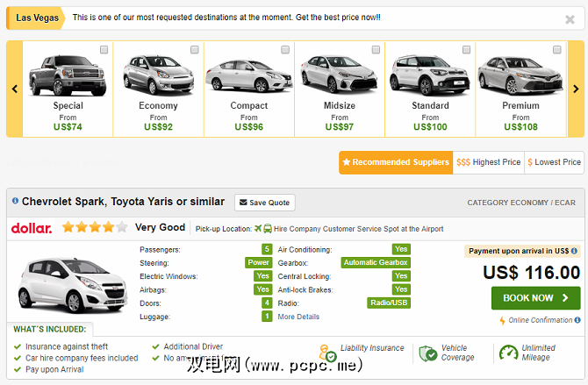Open the More Details link
The width and height of the screenshot is (588, 385).
tap(298, 317)
